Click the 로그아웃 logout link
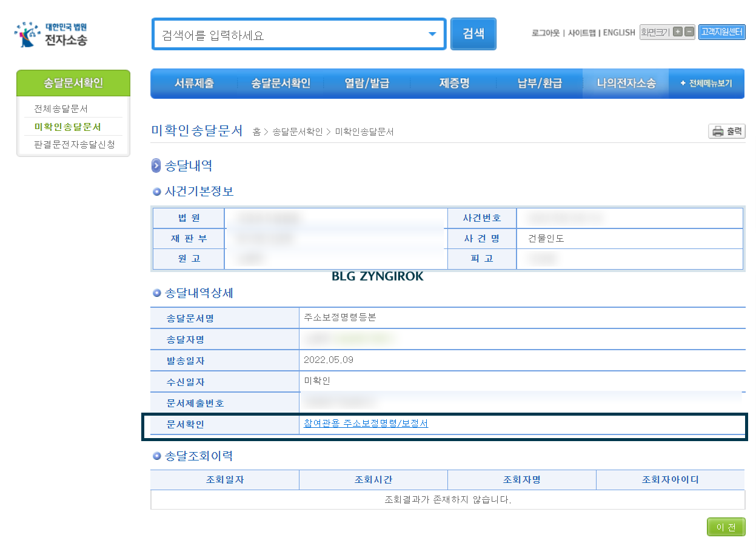 (545, 33)
